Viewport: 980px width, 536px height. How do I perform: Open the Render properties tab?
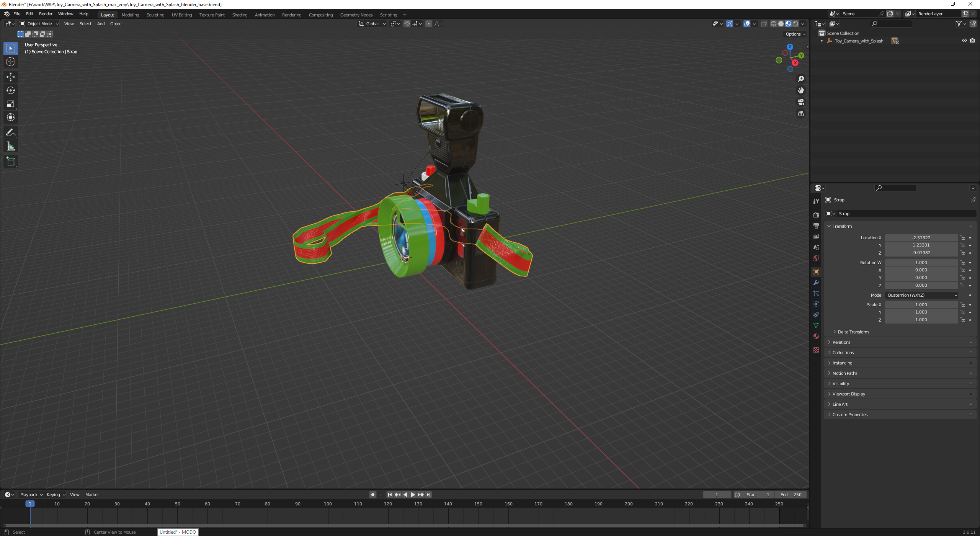click(x=816, y=215)
